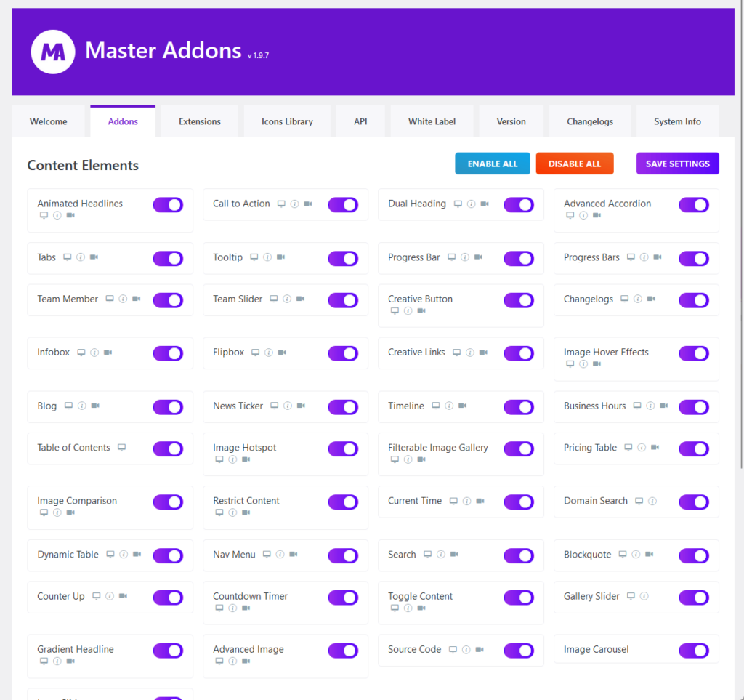This screenshot has height=700, width=744.
Task: Open the Current Time video tutorial icon
Action: point(480,501)
